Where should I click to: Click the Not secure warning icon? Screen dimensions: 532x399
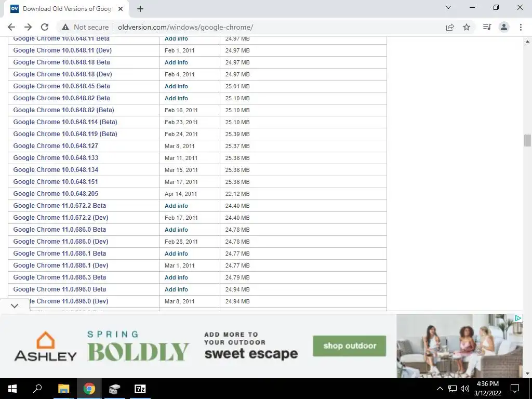tap(65, 27)
